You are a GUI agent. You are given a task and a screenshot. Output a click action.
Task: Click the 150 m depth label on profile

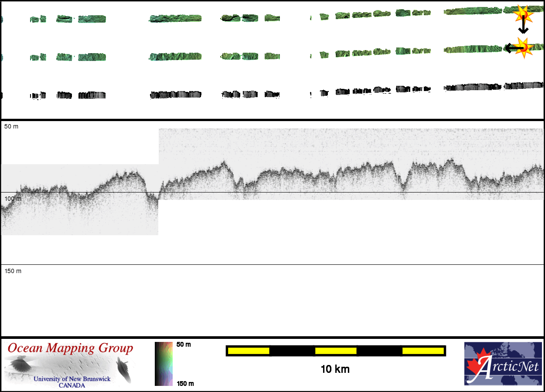tap(13, 271)
